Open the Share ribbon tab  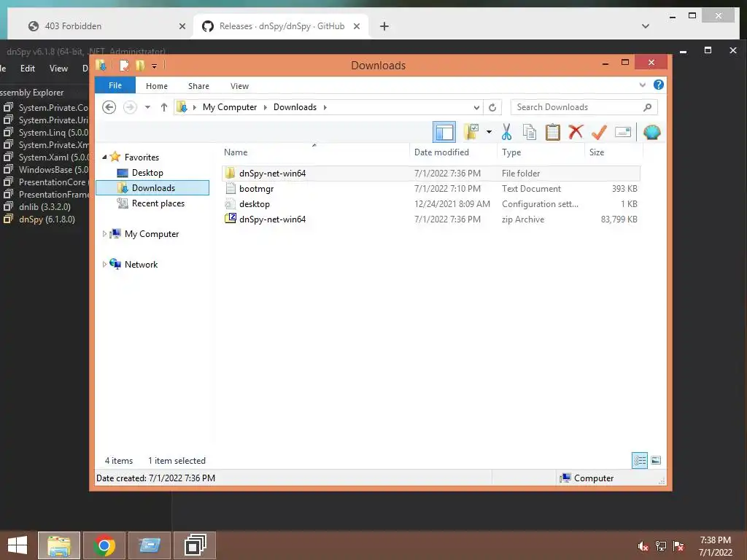coord(198,86)
